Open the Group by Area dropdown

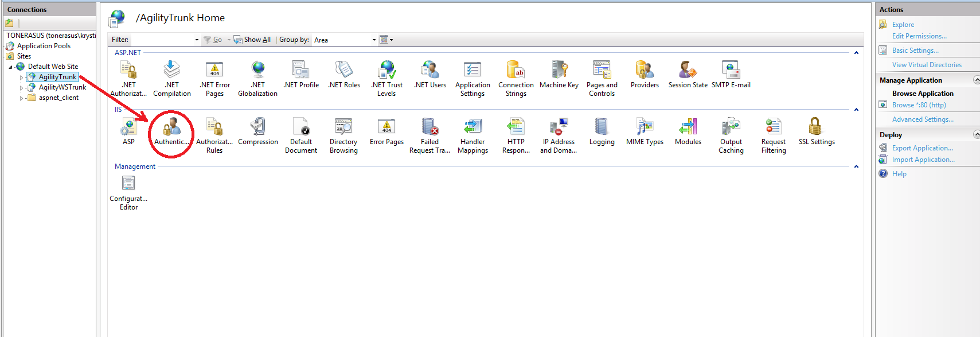click(x=374, y=40)
